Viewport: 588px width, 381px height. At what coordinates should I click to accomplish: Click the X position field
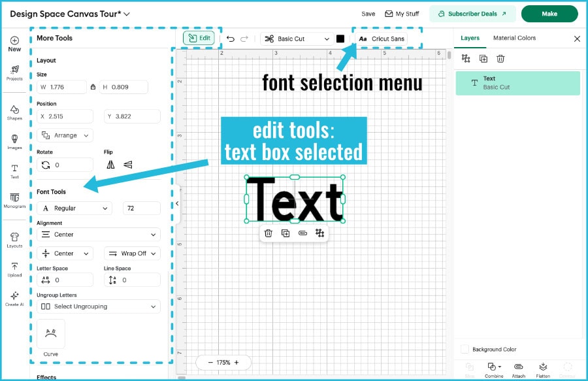pos(65,116)
